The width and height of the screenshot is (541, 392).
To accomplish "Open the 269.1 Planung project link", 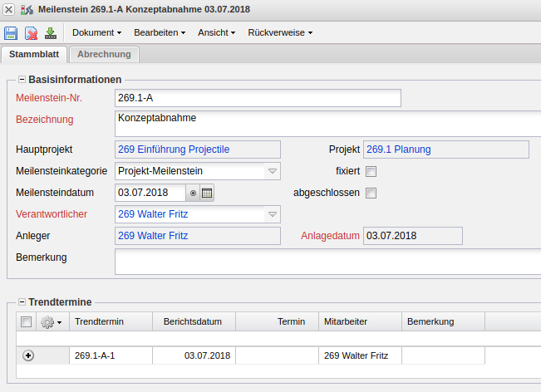I will point(398,149).
